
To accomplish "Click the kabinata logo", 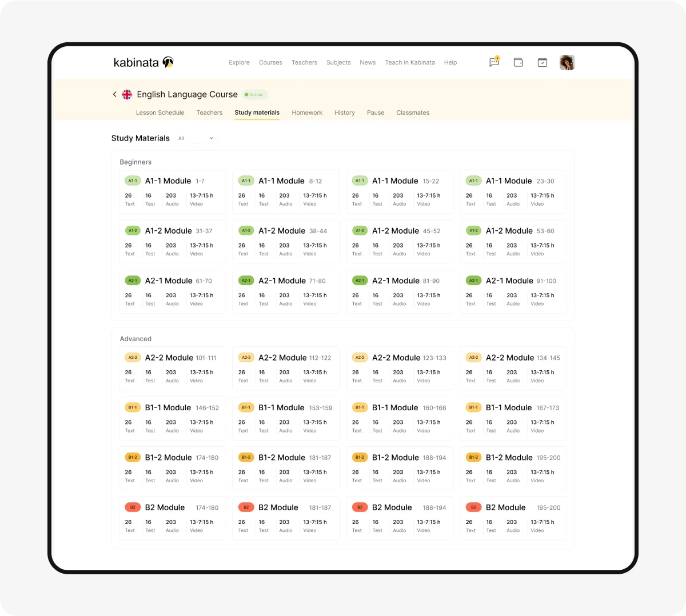I will 143,62.
